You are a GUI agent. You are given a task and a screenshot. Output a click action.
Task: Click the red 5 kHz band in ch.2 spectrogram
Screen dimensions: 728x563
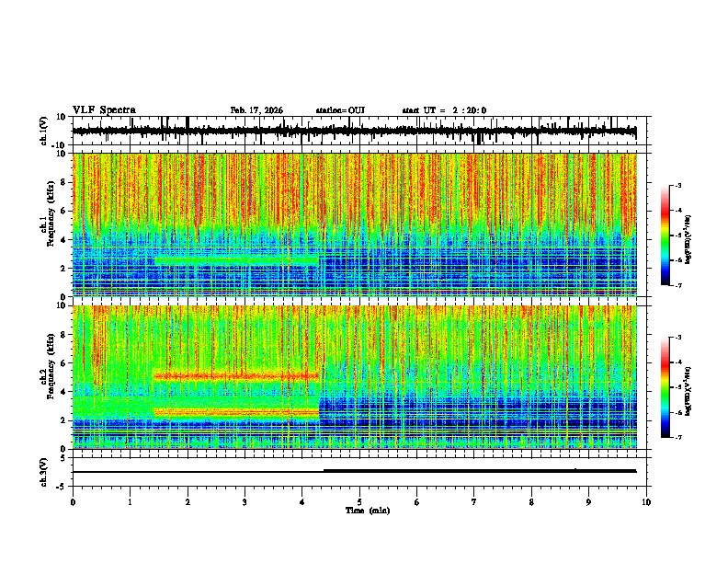pyautogui.click(x=236, y=376)
